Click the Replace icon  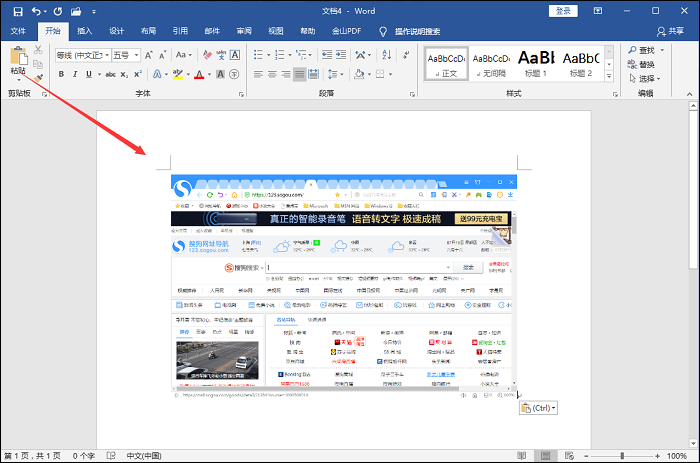coord(632,64)
